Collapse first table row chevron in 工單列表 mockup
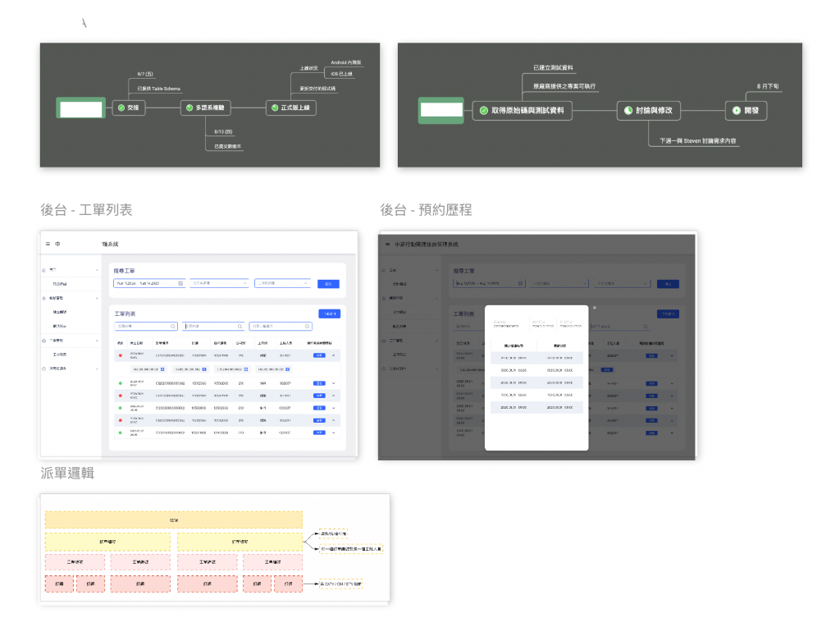 333,355
